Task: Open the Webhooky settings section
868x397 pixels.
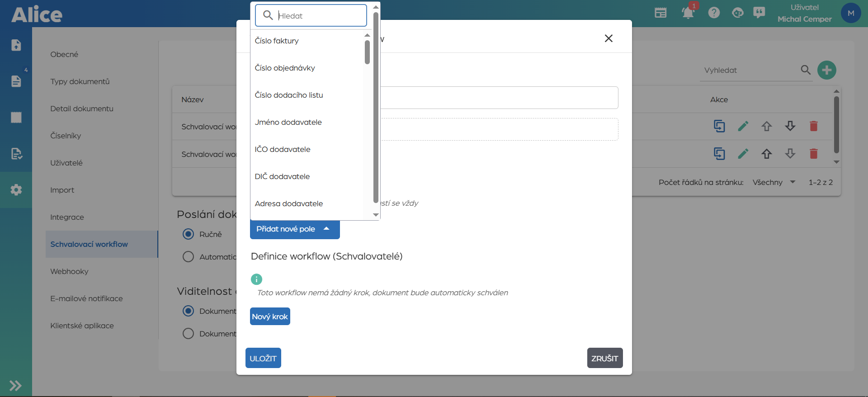Action: coord(69,271)
